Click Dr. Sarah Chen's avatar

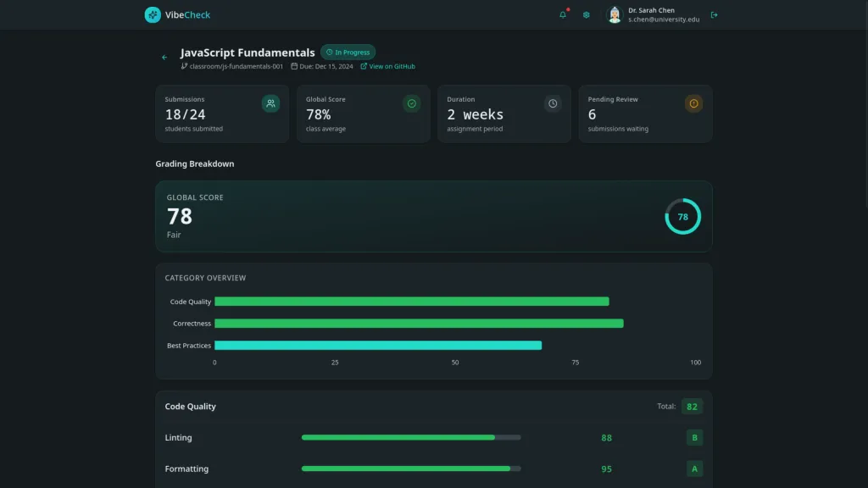(615, 14)
